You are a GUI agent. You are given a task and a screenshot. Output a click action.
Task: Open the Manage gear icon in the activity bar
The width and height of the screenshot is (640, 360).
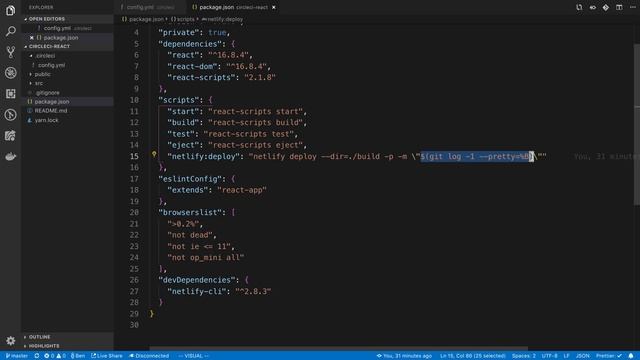pyautogui.click(x=11, y=340)
